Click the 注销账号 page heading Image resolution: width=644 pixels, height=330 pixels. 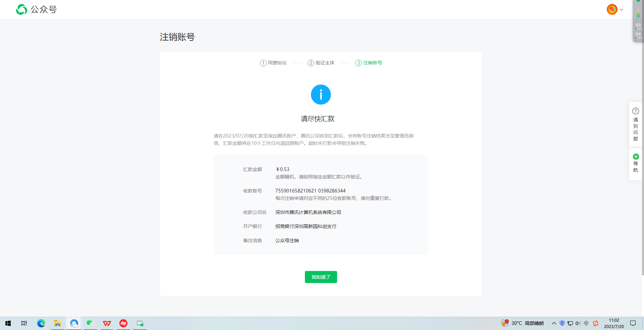pos(177,37)
